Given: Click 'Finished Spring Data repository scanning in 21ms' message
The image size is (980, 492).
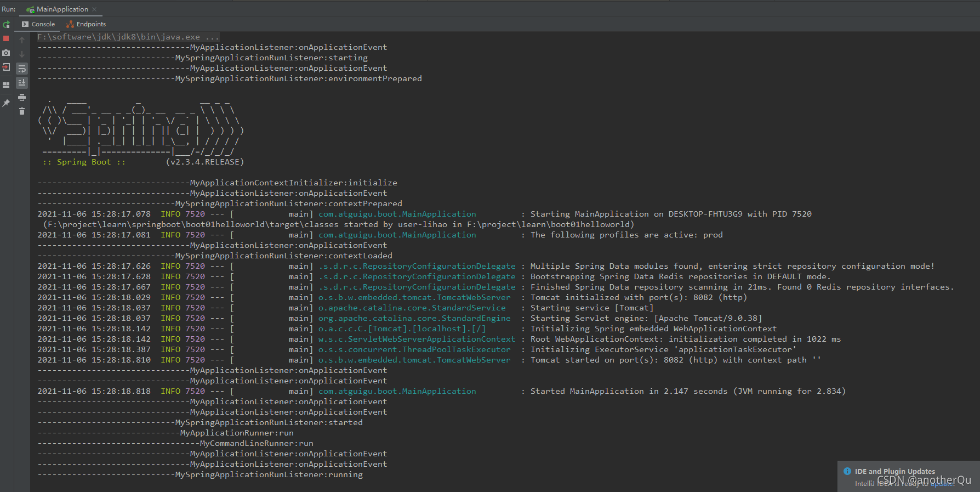Looking at the screenshot, I should click(x=742, y=287).
